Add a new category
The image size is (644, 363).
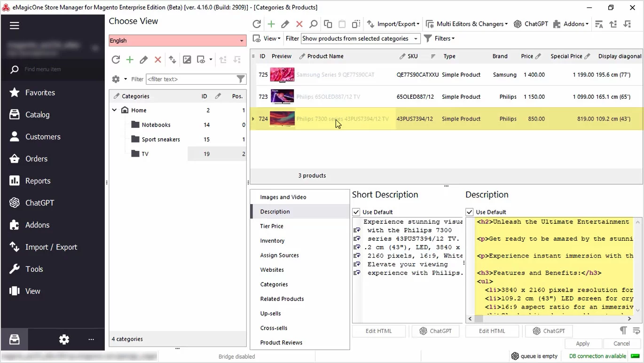coord(130,60)
